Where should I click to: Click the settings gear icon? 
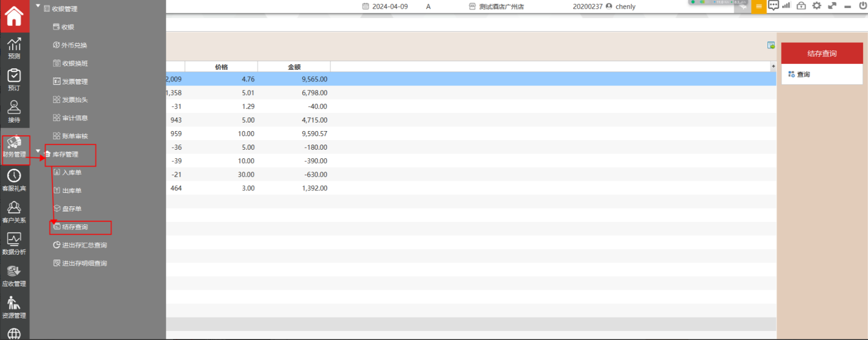817,6
